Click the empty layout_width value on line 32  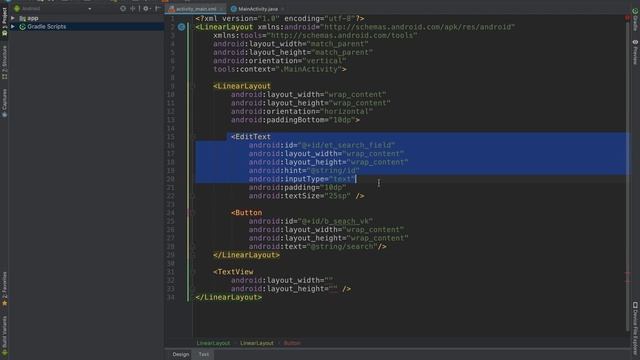tap(329, 280)
